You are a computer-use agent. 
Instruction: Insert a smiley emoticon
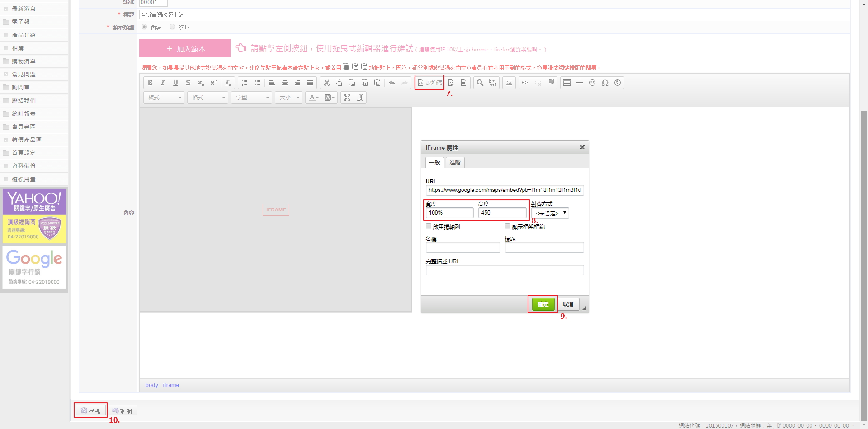pos(592,83)
